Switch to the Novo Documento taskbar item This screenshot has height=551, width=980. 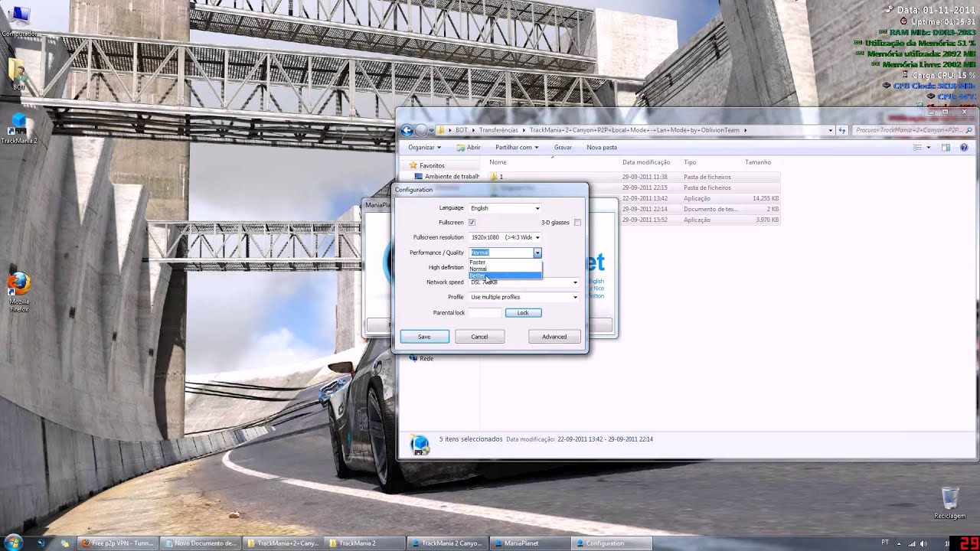tap(201, 543)
